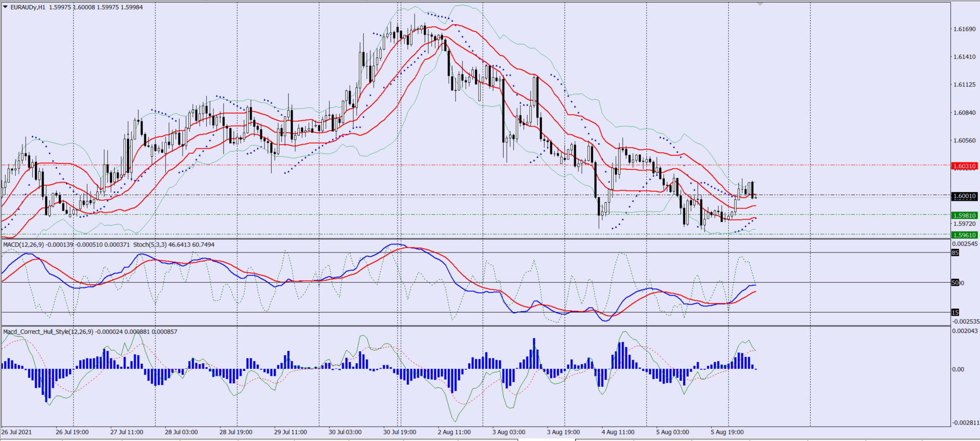Viewport: 980px width, 441px height.
Task: Click the 50 level label in stochastic pane
Action: point(956,283)
